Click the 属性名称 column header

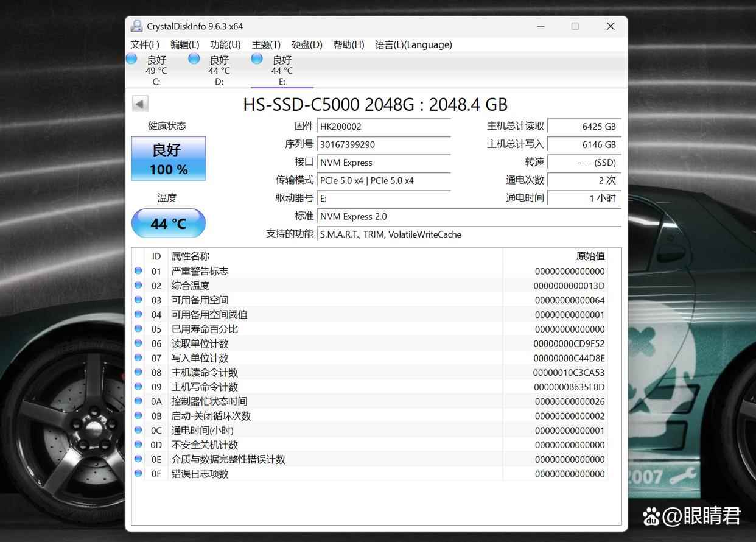point(191,256)
